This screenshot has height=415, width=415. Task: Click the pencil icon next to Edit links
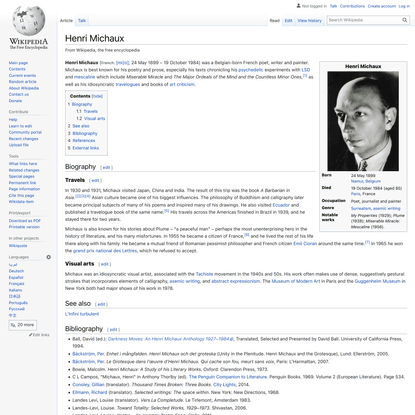coord(30,334)
